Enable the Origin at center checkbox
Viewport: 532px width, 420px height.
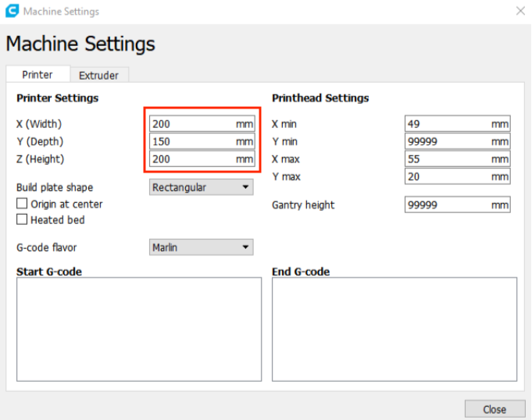22,204
